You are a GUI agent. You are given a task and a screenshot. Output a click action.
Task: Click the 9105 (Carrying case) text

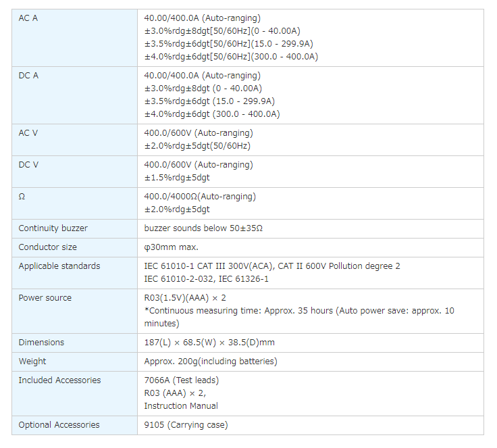[186, 425]
